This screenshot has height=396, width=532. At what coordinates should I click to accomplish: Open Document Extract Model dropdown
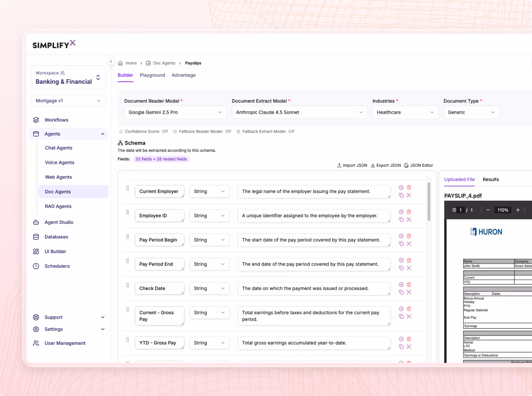pos(300,112)
